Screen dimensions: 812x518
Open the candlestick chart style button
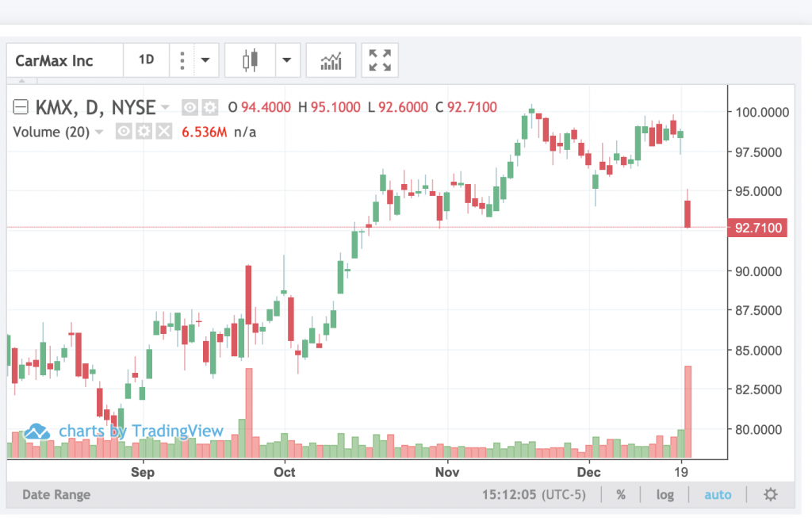[251, 60]
